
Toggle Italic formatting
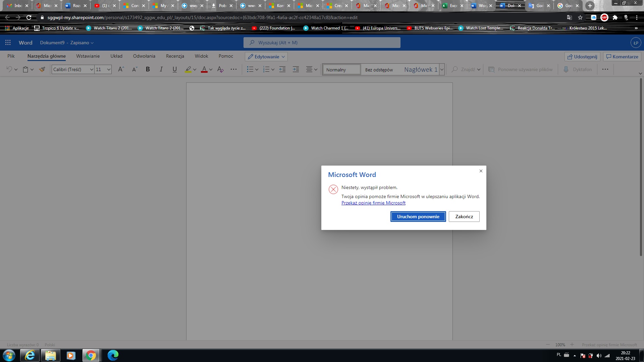click(x=161, y=69)
